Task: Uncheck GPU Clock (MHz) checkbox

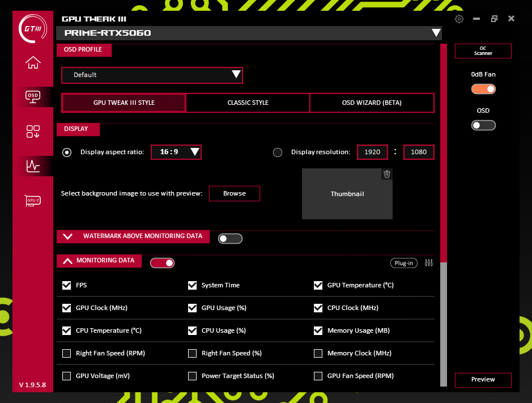Action: pos(66,308)
